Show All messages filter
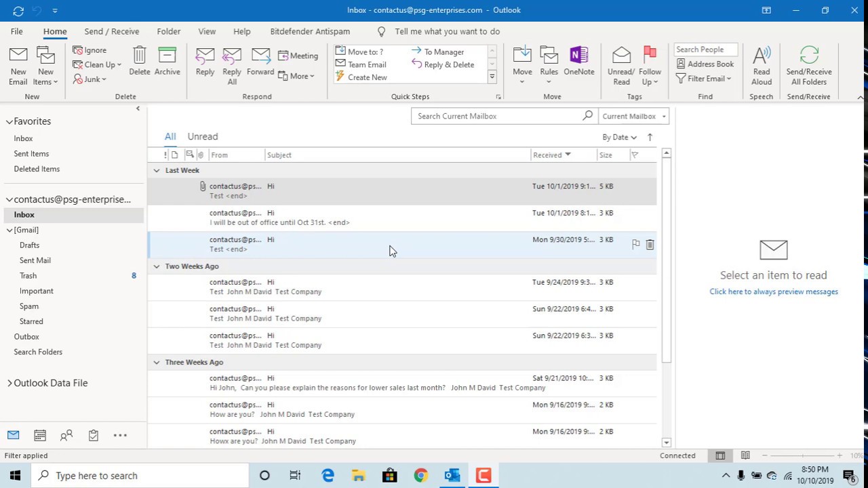 pyautogui.click(x=170, y=136)
